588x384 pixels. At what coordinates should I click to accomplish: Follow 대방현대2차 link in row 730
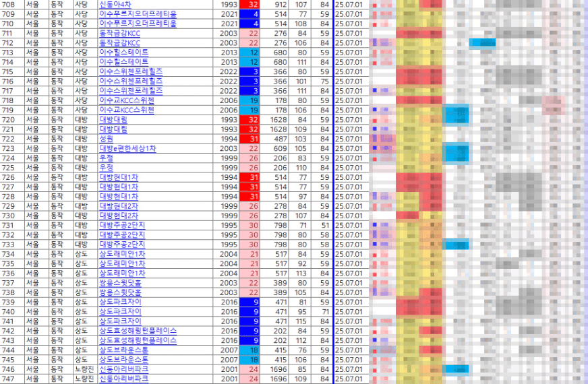(x=119, y=216)
